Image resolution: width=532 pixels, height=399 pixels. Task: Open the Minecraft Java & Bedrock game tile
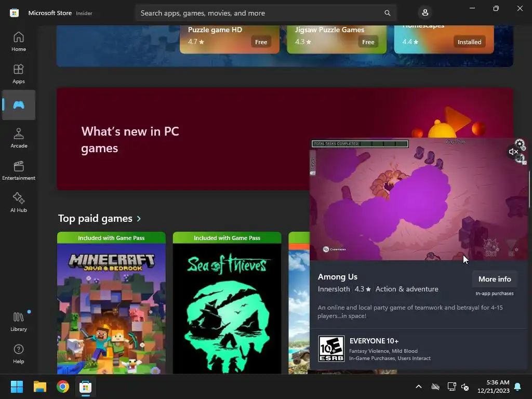click(111, 303)
